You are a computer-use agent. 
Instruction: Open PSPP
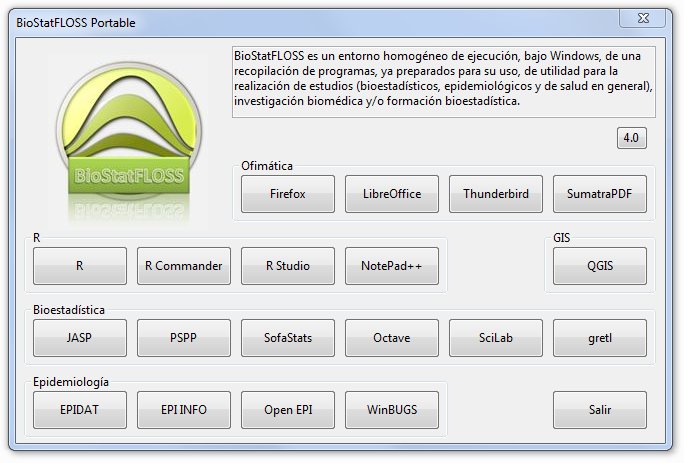184,338
